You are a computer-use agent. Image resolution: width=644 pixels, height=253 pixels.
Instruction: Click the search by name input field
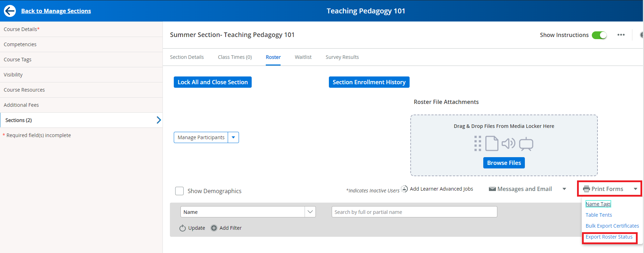pyautogui.click(x=414, y=212)
